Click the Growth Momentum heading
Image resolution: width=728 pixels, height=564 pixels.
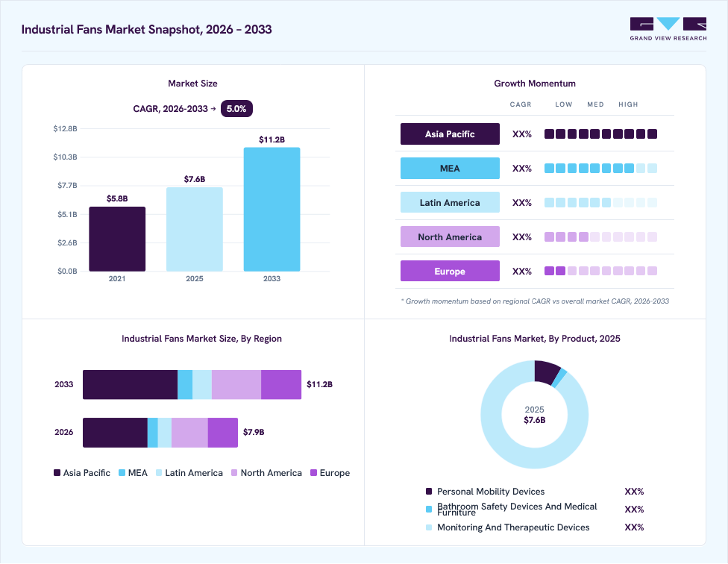pyautogui.click(x=535, y=84)
